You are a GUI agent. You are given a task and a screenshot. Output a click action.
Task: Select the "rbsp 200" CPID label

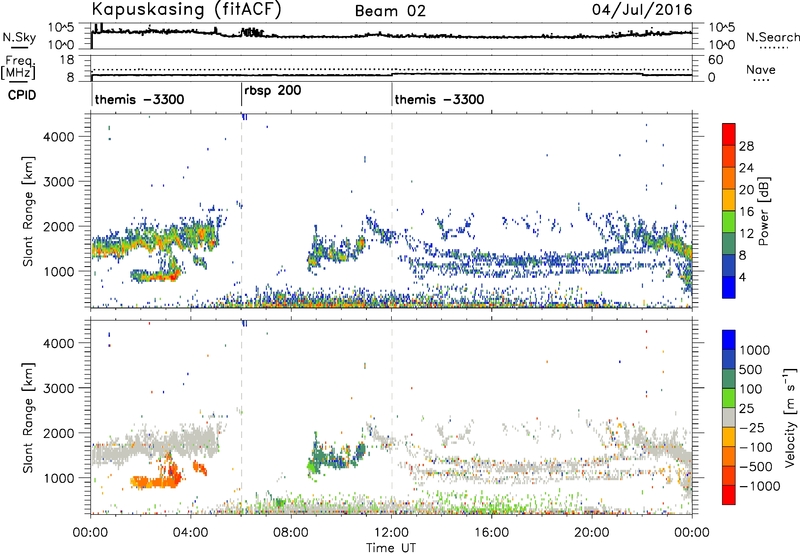click(272, 90)
